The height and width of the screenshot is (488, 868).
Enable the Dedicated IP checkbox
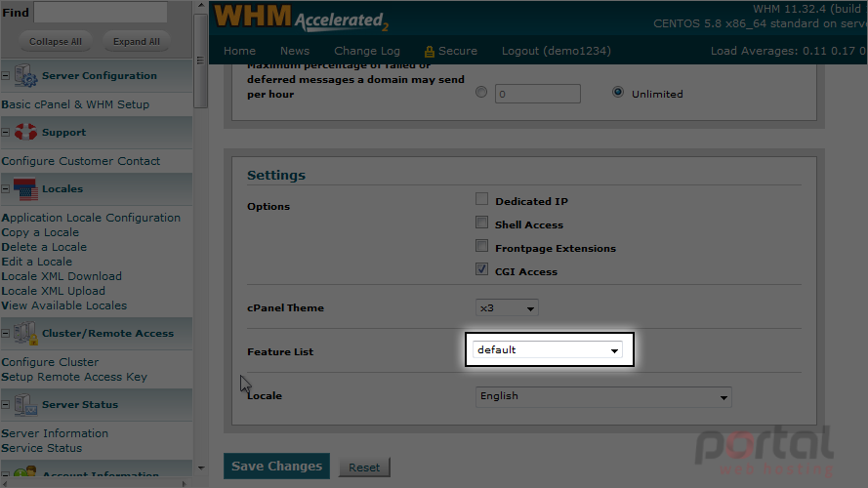click(481, 199)
